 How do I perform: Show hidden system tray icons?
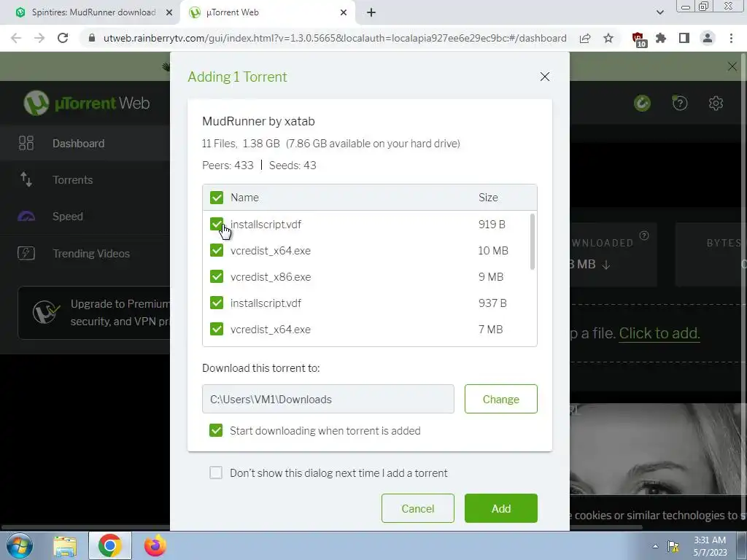pos(656,546)
